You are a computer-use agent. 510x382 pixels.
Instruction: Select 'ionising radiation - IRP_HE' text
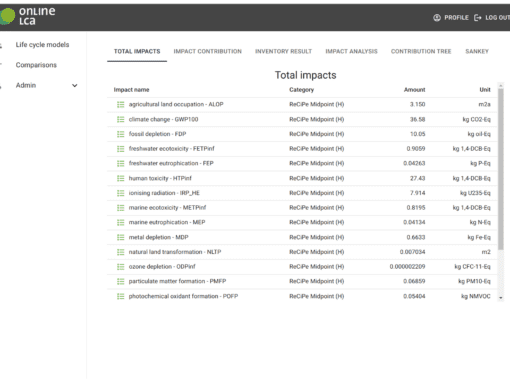pos(164,193)
